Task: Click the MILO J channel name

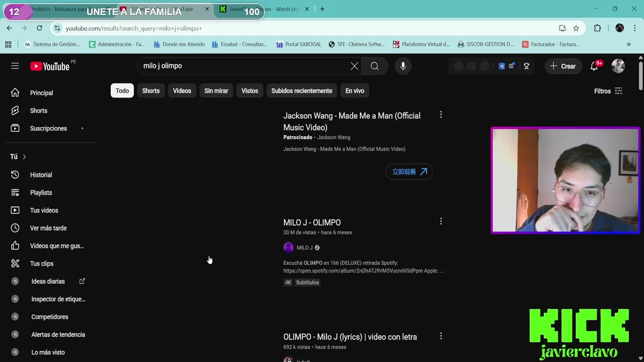Action: 304,247
